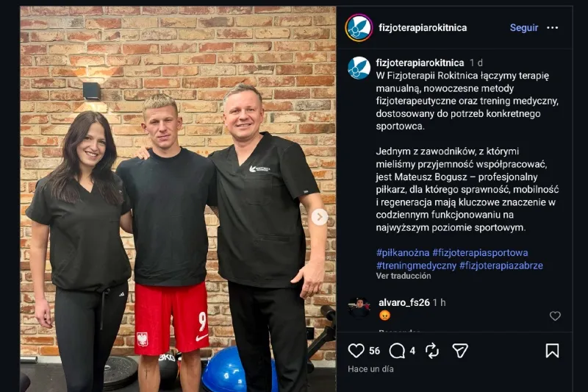Open the #treningmedyczny hashtag
The width and height of the screenshot is (588, 392).
click(416, 266)
